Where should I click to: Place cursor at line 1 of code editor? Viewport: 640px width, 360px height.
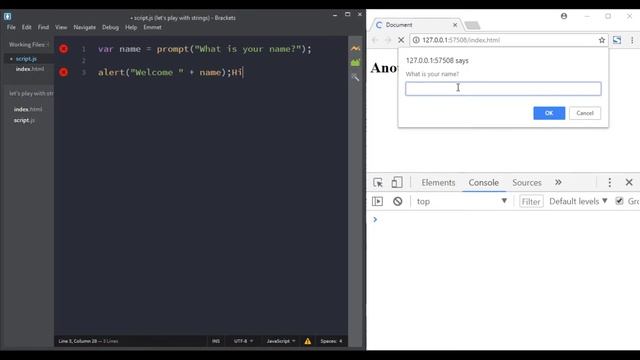204,49
